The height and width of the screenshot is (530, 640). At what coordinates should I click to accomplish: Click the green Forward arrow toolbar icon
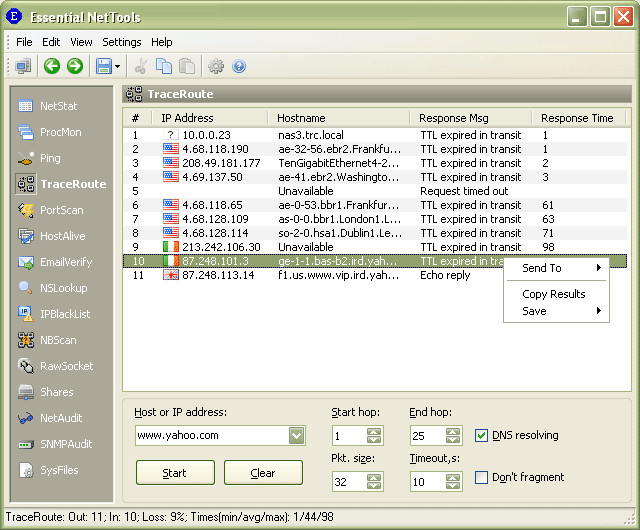coord(75,66)
